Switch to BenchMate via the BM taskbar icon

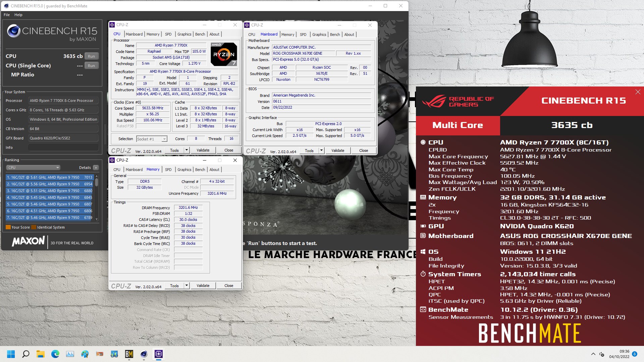[129, 354]
